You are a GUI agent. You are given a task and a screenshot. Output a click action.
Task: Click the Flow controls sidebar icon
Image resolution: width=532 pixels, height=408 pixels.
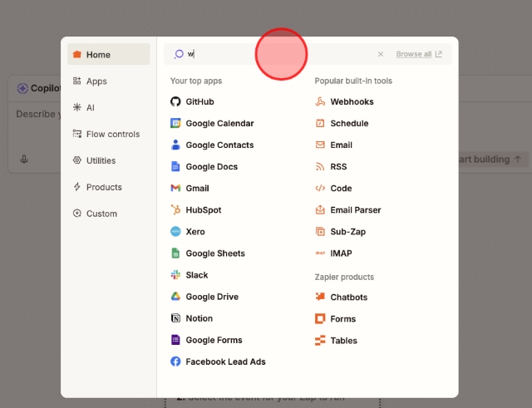click(77, 134)
